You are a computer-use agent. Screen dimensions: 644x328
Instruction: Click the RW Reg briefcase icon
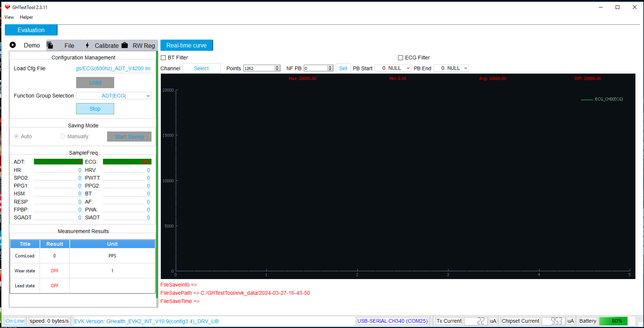pos(125,45)
